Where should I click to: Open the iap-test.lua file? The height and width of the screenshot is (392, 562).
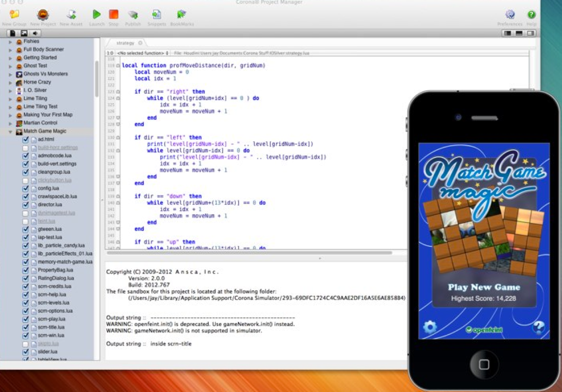(50, 237)
